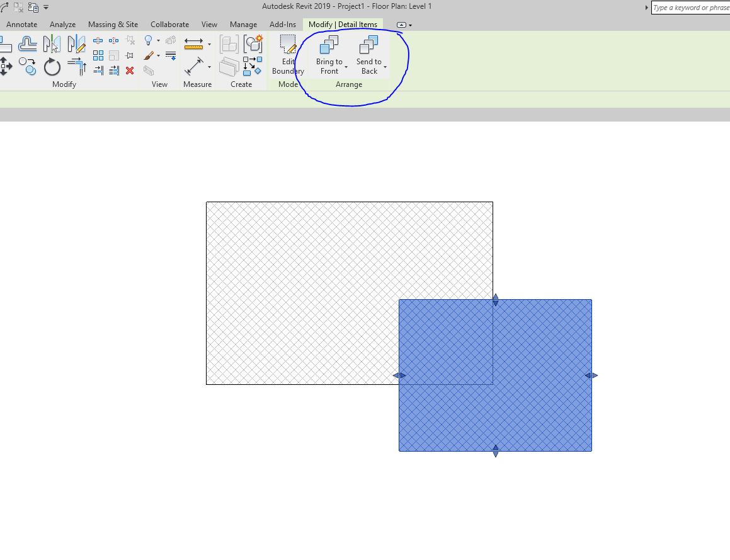Click the Aligned Dimension icon
This screenshot has width=730, height=560.
coord(193,67)
